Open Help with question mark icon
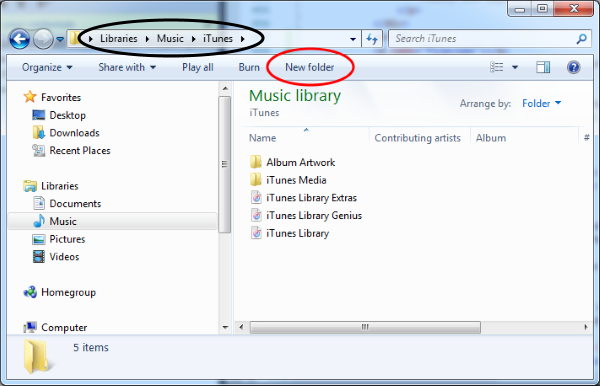The width and height of the screenshot is (600, 386). point(574,67)
